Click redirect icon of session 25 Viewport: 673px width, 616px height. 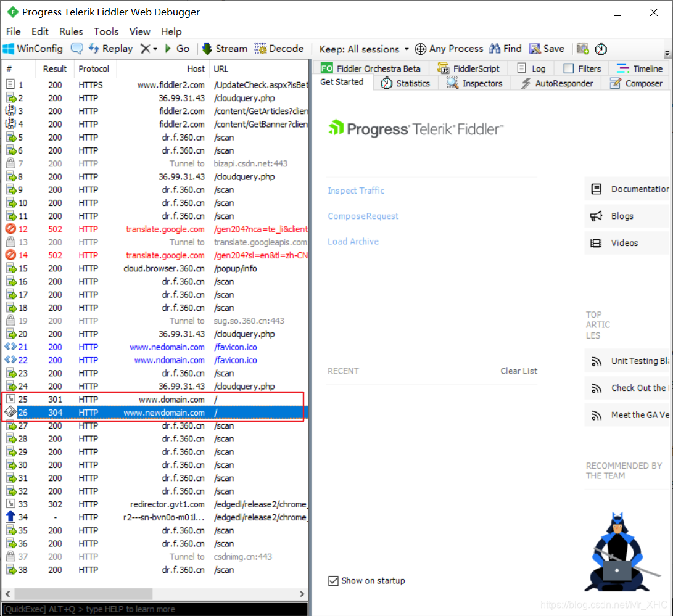click(x=10, y=398)
